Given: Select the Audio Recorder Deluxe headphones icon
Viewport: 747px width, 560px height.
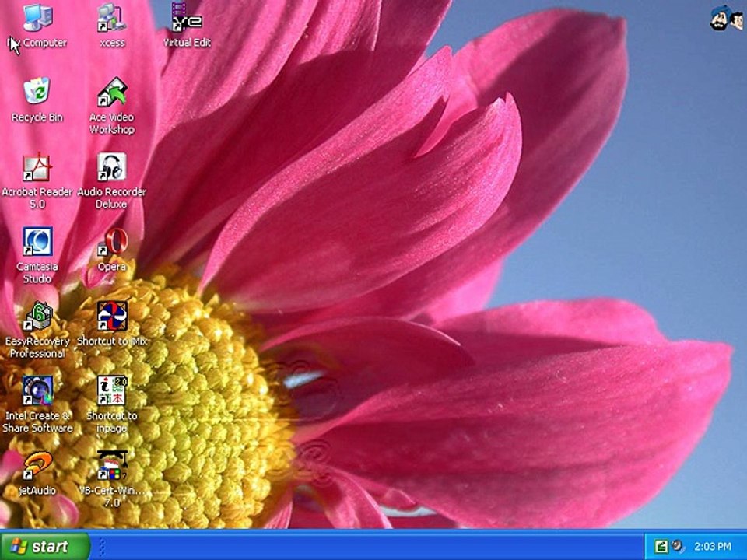Looking at the screenshot, I should [112, 166].
